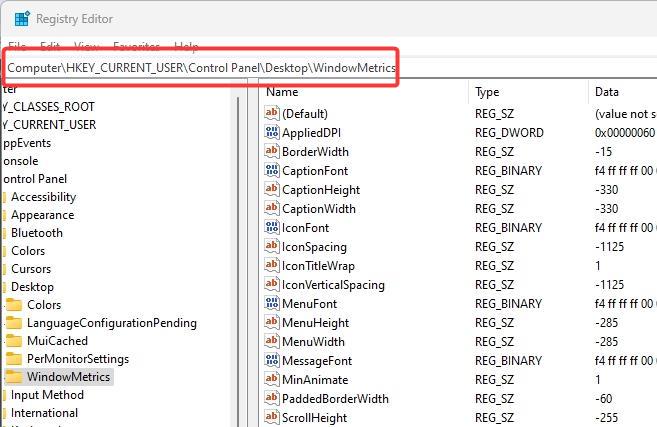Screen dimensions: 657x427
Task: Click the IconTitleWrap string value icon
Action: (272, 265)
